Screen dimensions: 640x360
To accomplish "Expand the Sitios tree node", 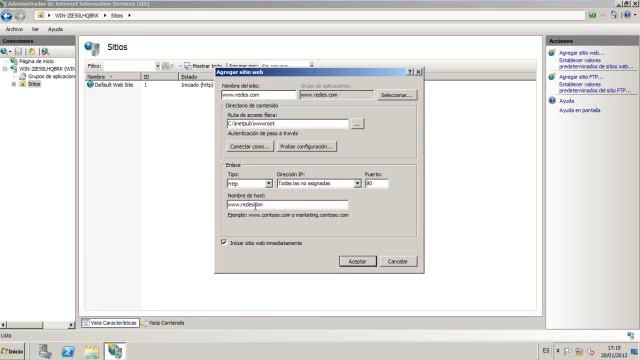I will (14, 84).
